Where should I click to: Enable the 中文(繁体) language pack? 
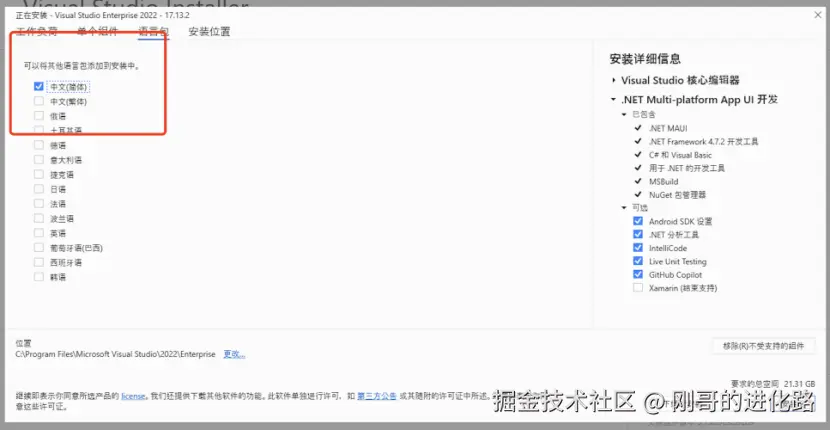coord(39,101)
